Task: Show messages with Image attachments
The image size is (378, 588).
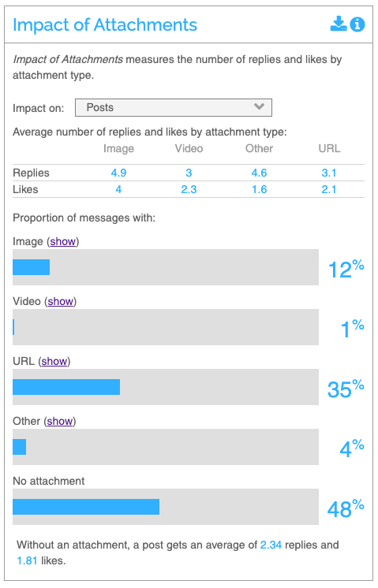Action: (63, 241)
